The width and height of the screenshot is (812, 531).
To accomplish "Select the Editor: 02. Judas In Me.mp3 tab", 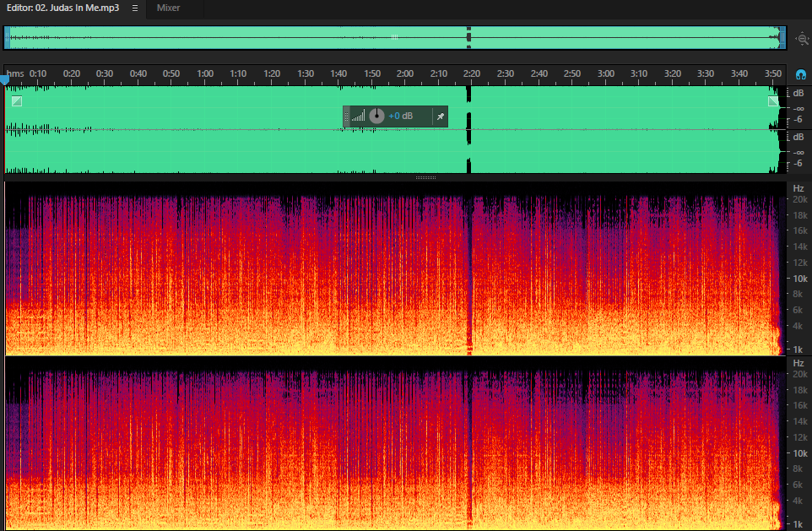I will pos(62,8).
